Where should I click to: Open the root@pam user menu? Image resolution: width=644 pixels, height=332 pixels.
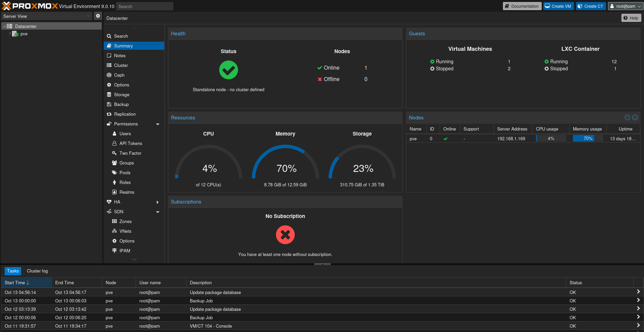pyautogui.click(x=625, y=6)
